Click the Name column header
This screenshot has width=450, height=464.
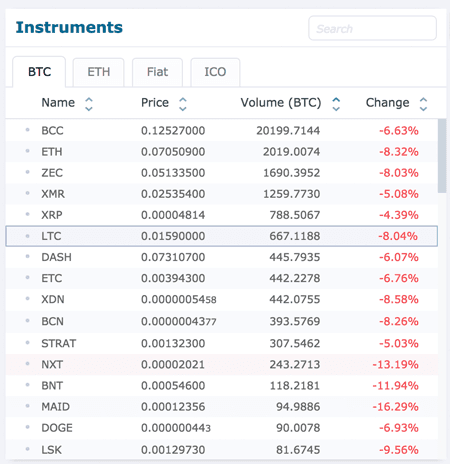58,103
